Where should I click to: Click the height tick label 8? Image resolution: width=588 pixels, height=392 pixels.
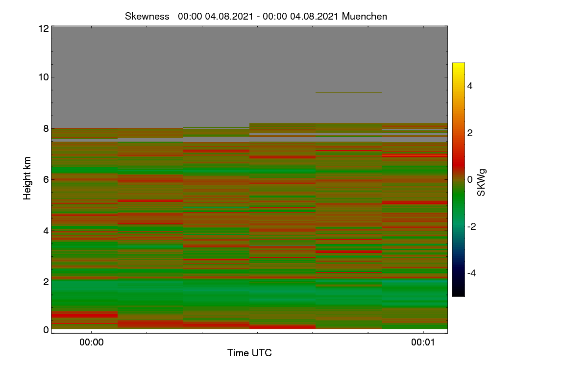(x=46, y=128)
